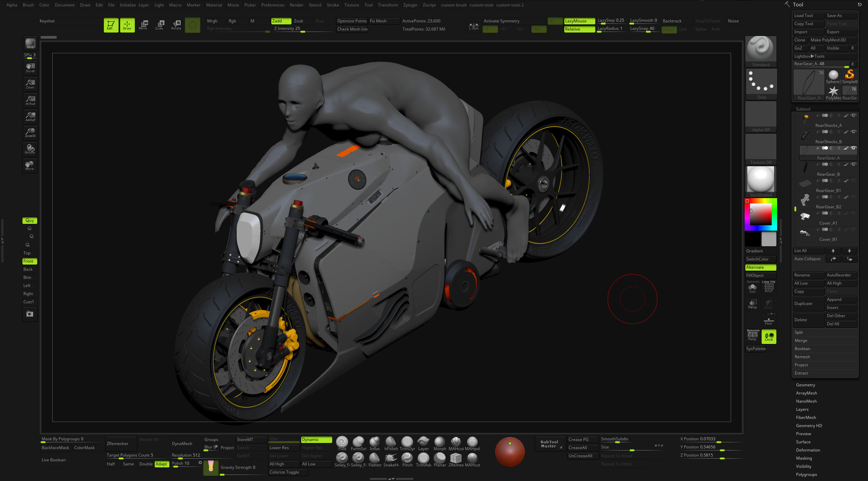The image size is (868, 481).
Task: Select the Flatten brush icon
Action: 374,460
